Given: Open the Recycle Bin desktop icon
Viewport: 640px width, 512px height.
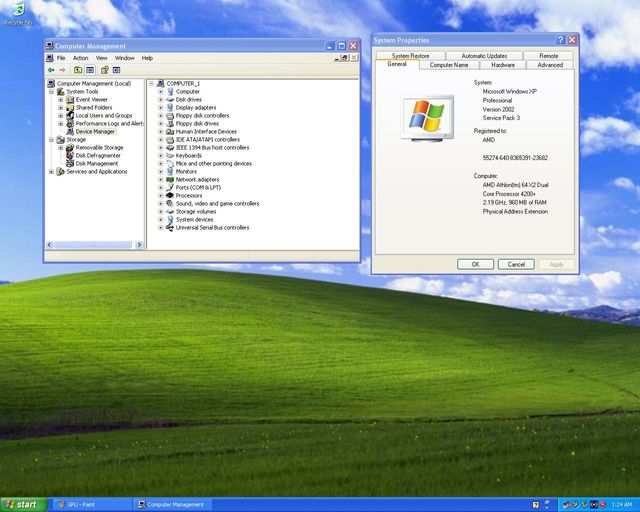Looking at the screenshot, I should (x=18, y=13).
